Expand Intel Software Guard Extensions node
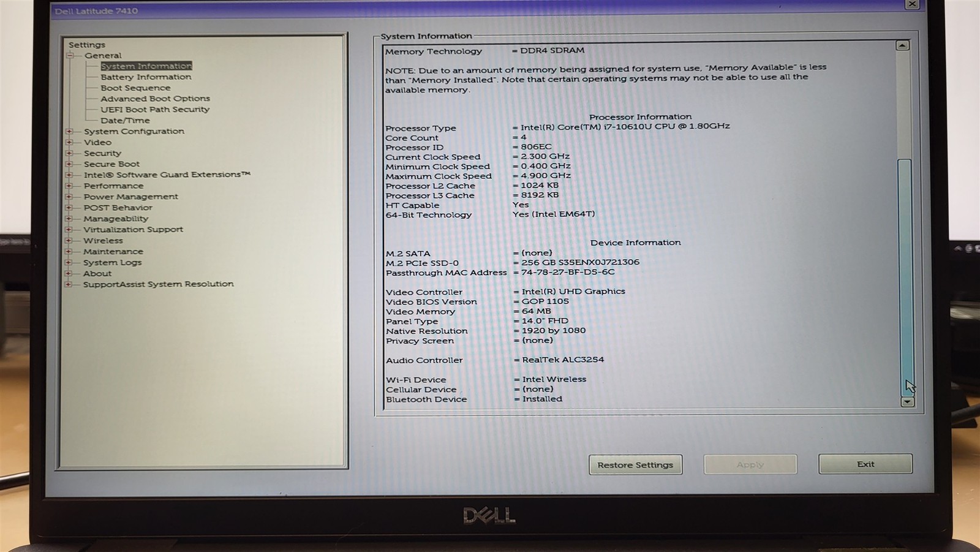The image size is (980, 552). coord(69,175)
